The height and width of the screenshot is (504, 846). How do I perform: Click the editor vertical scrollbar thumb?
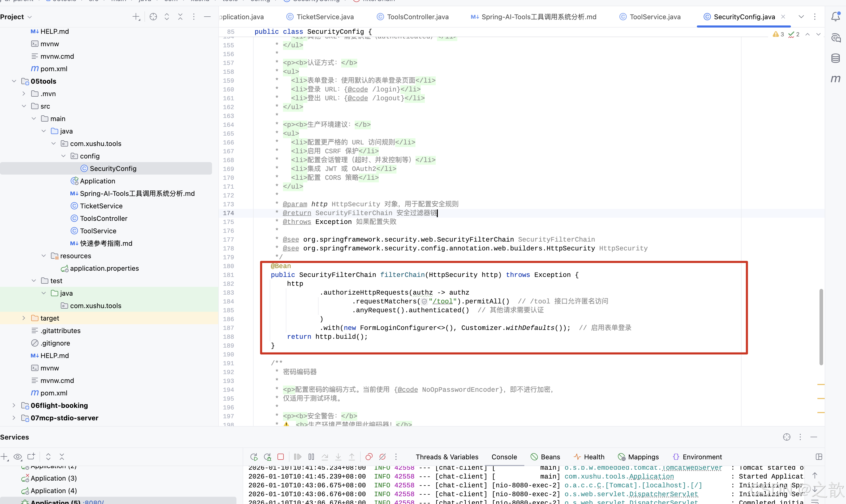click(x=821, y=327)
